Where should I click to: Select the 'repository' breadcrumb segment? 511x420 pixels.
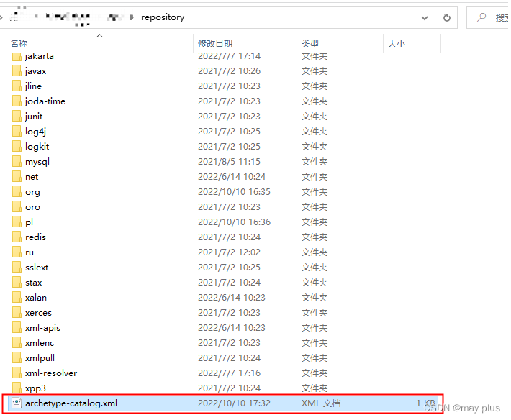point(163,17)
